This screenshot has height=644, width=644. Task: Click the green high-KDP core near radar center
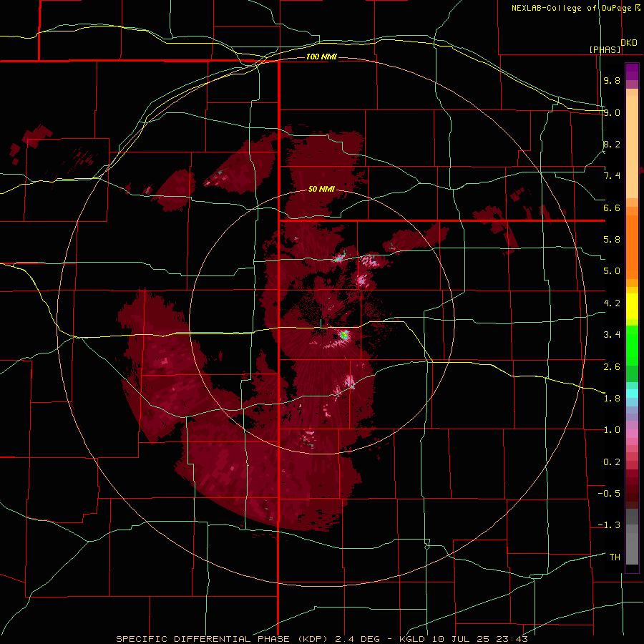click(344, 335)
